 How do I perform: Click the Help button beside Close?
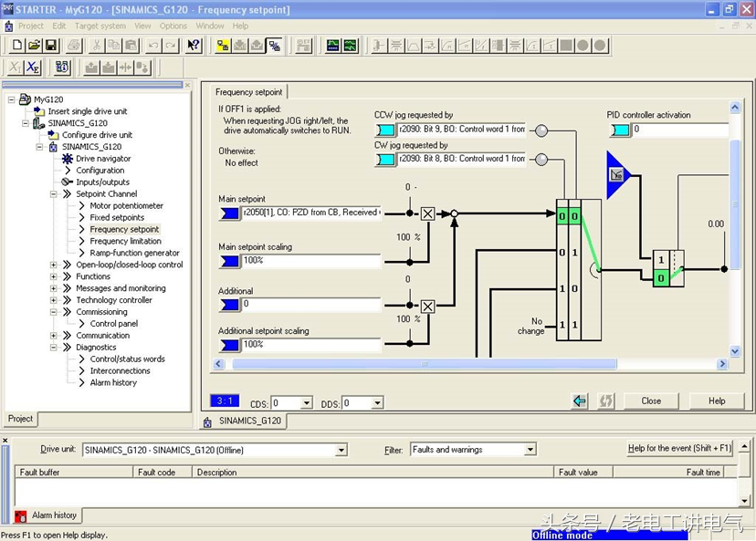click(717, 401)
